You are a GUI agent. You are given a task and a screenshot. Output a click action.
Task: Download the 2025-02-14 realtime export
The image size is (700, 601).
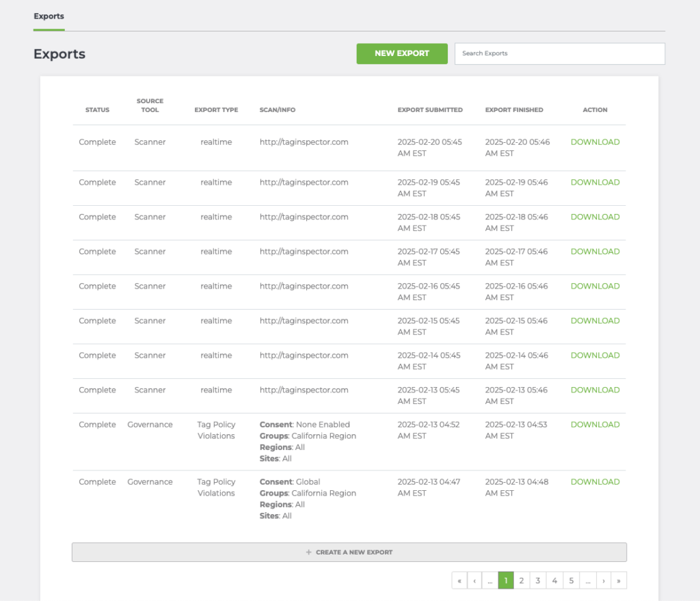tap(595, 356)
